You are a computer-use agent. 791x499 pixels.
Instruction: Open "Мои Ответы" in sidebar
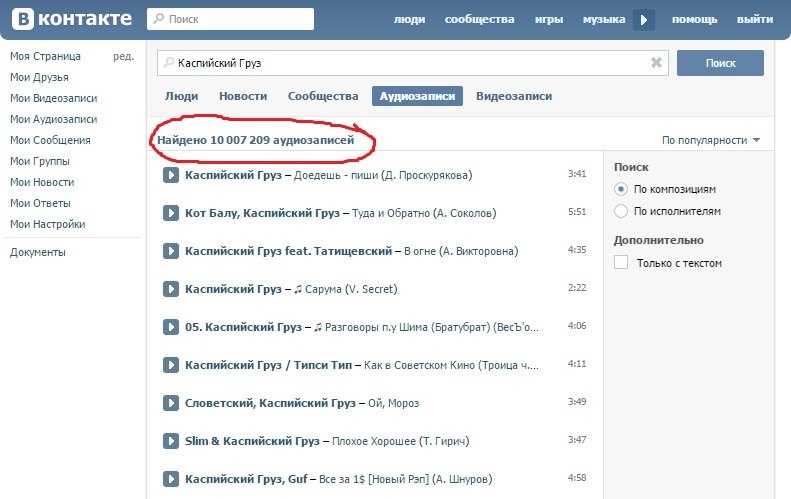(x=40, y=203)
